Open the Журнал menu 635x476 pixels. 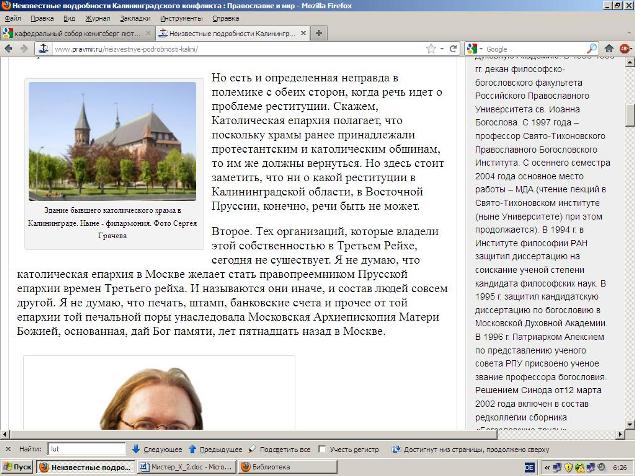(98, 19)
